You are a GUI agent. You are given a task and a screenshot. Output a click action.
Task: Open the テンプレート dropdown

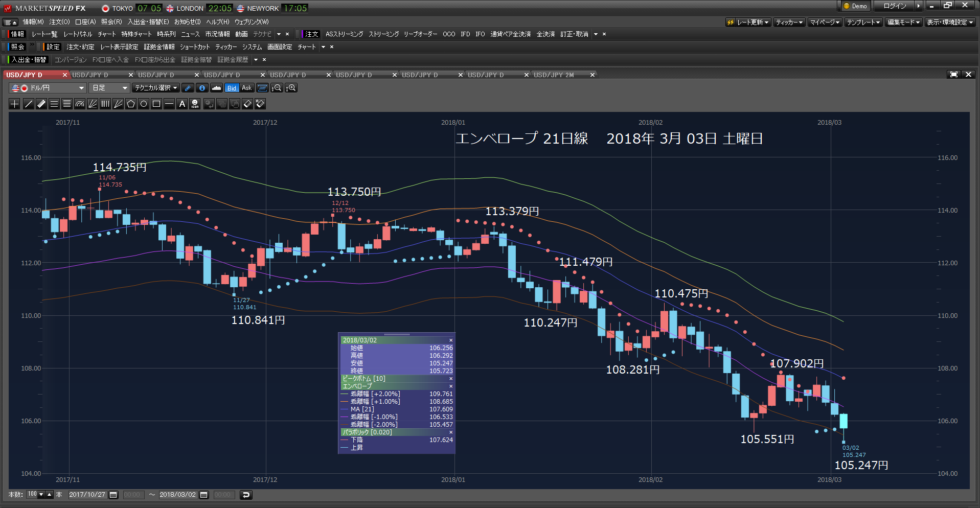[x=863, y=22]
